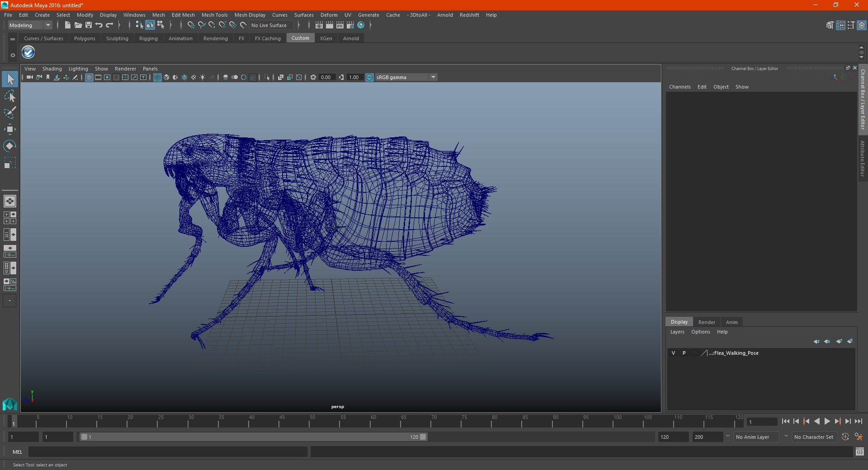Click the IPR render icon
The height and width of the screenshot is (470, 868).
click(x=340, y=25)
